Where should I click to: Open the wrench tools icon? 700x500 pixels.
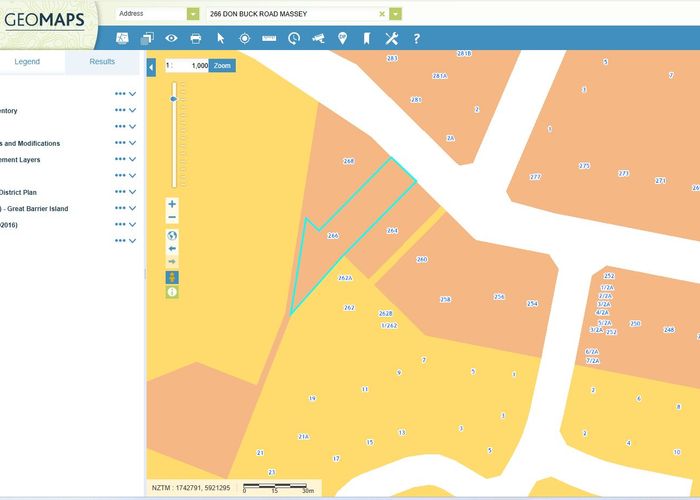click(391, 38)
